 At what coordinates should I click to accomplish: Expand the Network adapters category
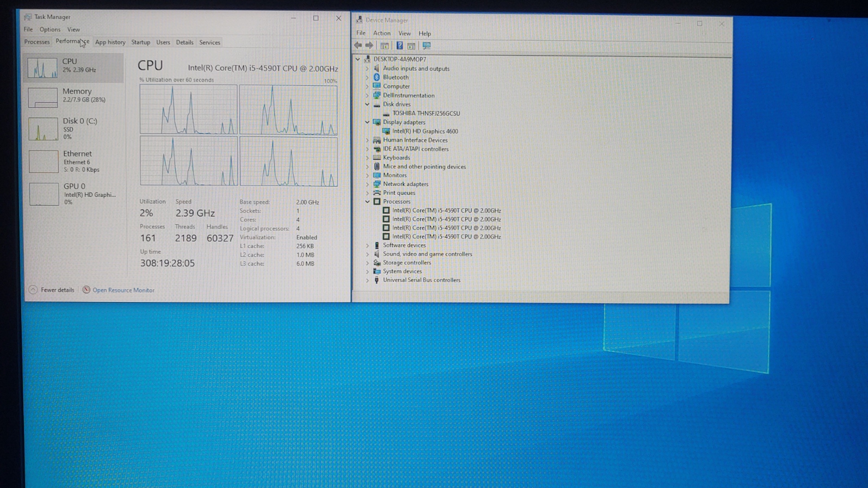367,184
